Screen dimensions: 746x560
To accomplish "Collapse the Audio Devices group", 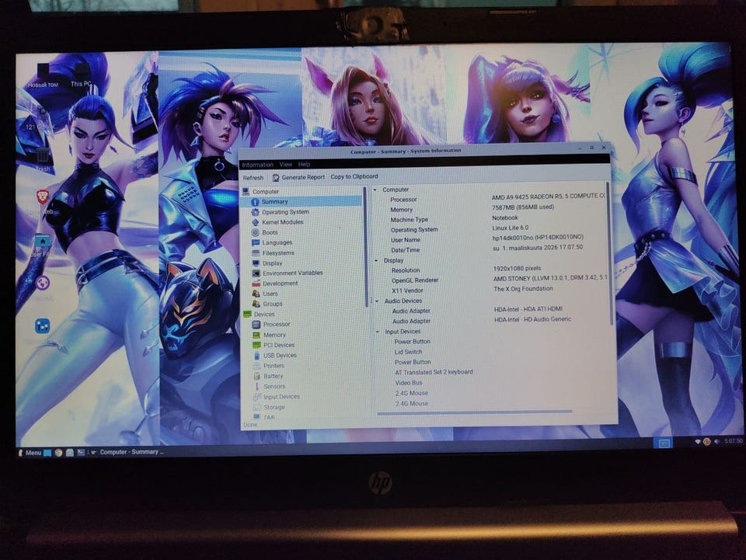I will pos(377,301).
